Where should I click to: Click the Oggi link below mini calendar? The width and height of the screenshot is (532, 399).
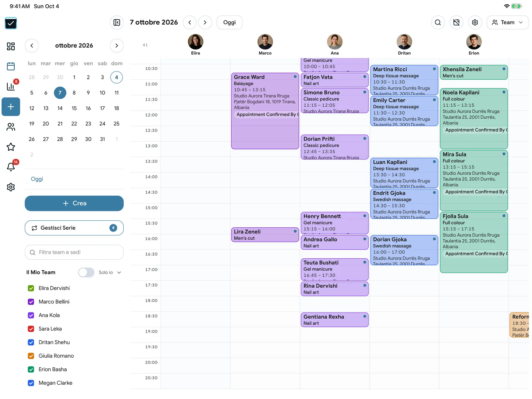click(37, 179)
